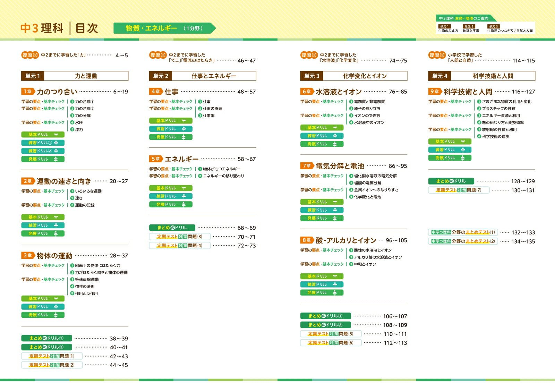Select the 3章 chapter badge
The height and width of the screenshot is (392, 555).
(x=28, y=255)
